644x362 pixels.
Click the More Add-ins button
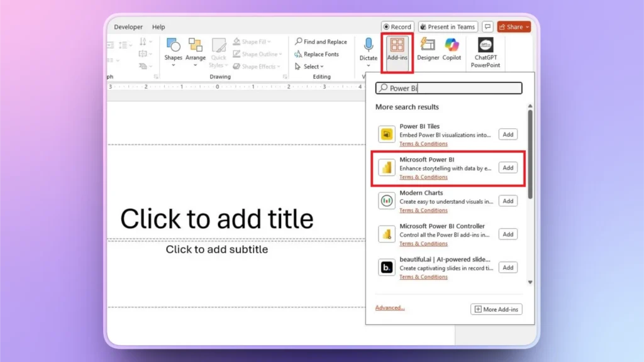[x=496, y=309]
